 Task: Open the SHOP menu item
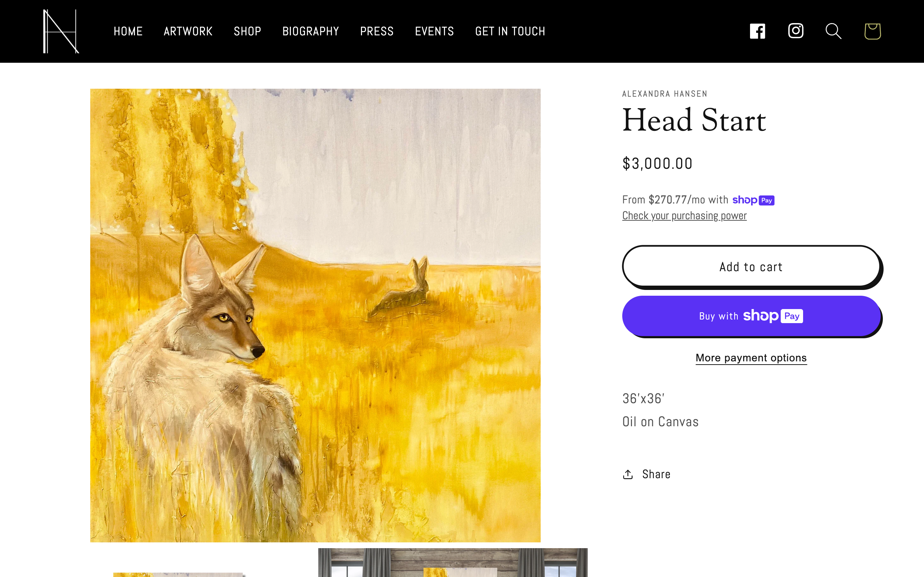coord(247,31)
